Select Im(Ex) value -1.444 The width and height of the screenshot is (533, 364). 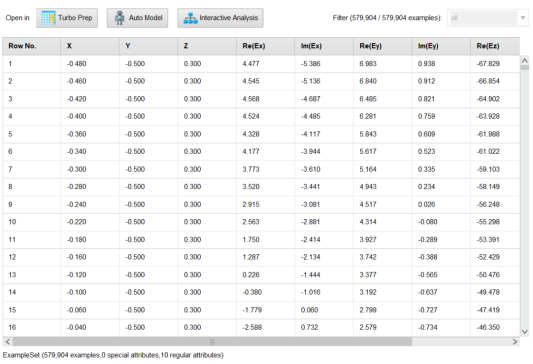pyautogui.click(x=310, y=275)
